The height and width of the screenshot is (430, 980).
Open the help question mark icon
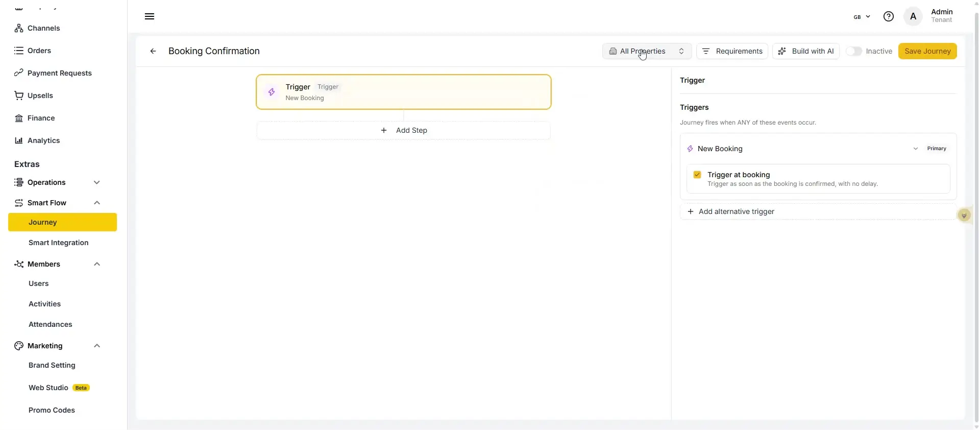[889, 16]
